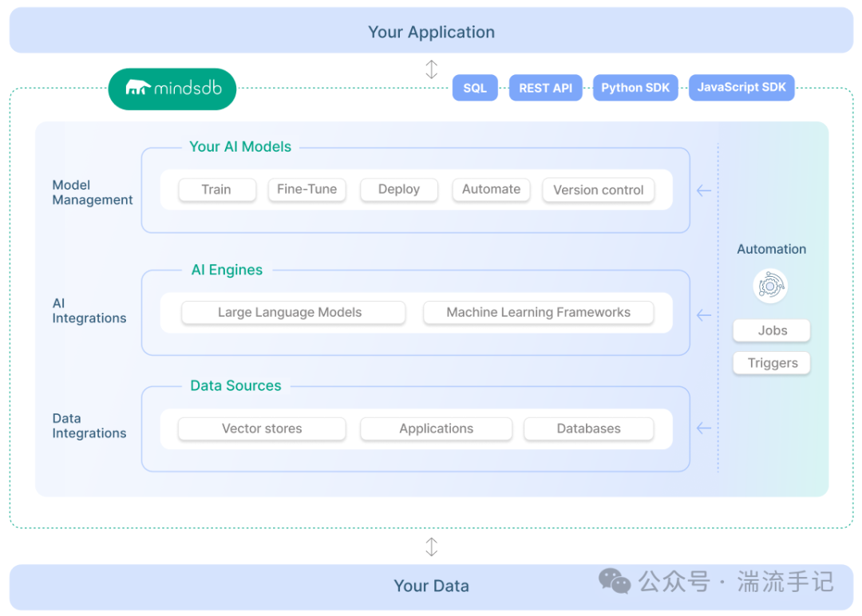Click the Data Integrations label
Image resolution: width=862 pixels, height=616 pixels.
pos(89,426)
